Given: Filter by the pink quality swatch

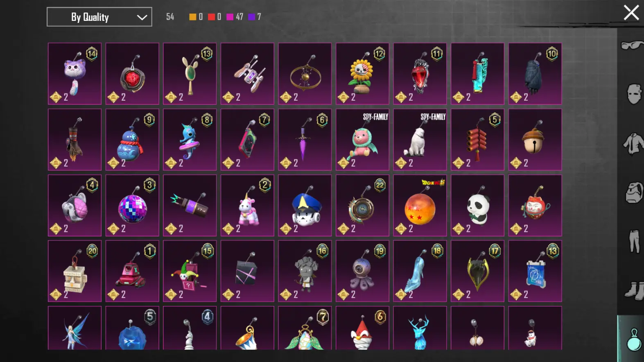Looking at the screenshot, I should (x=230, y=17).
